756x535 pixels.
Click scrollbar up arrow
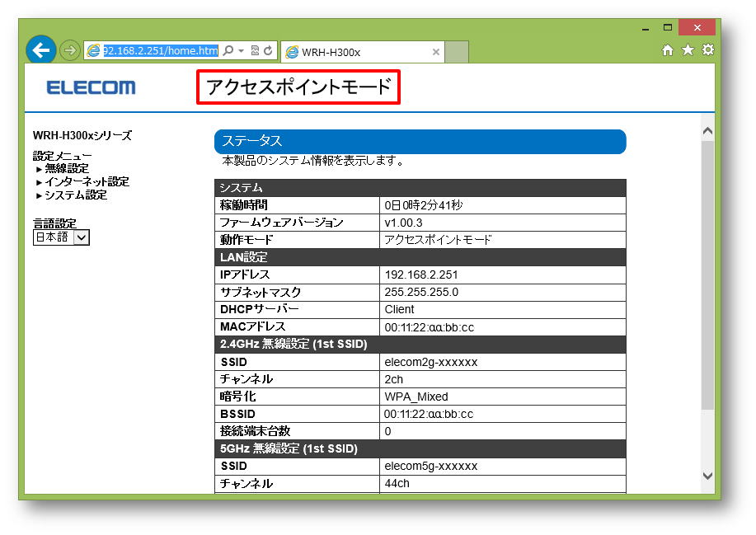coord(708,131)
